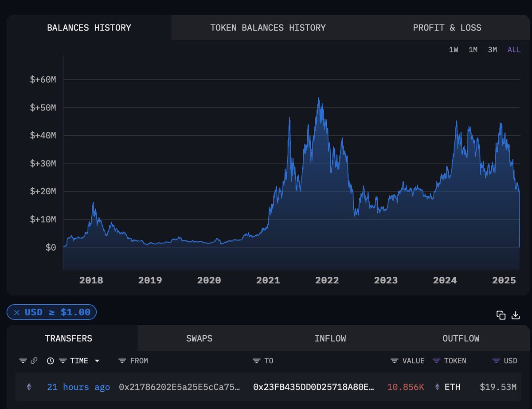Click the clock icon in the TIME column header
532x409 pixels.
(50, 361)
